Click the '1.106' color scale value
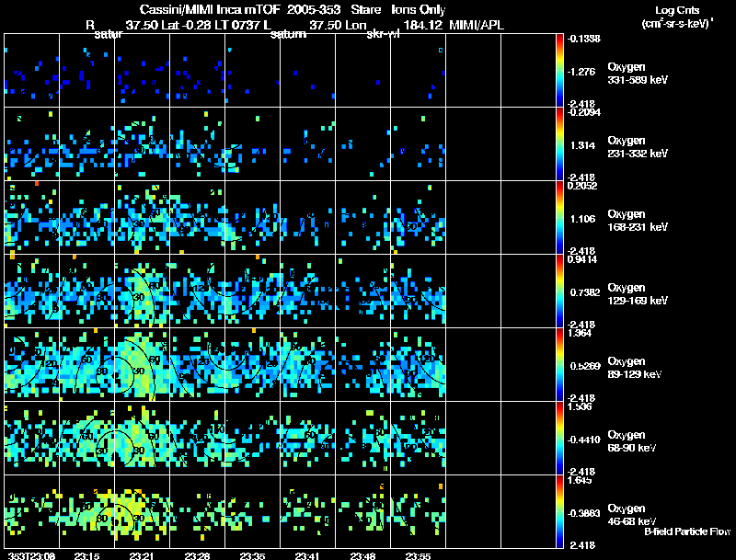This screenshot has height=560, width=736. point(582,219)
